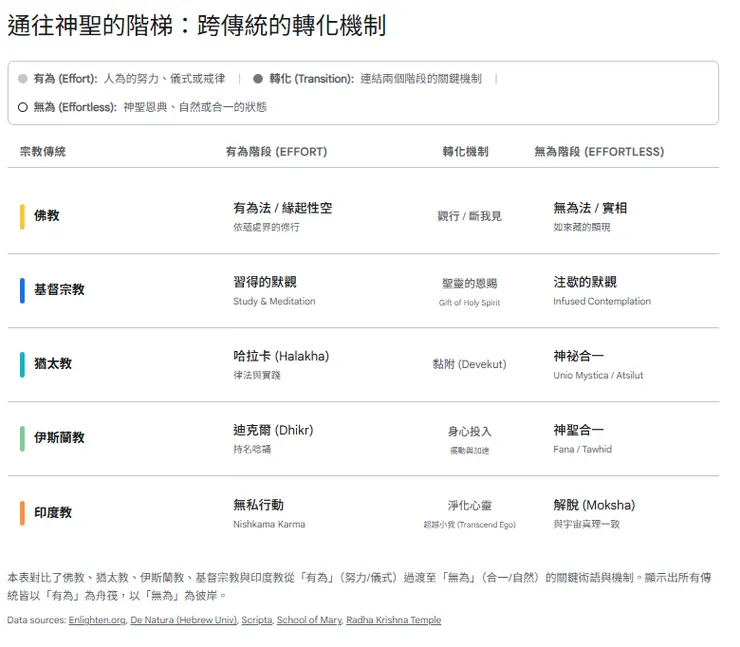
Task: Click the teal color bar beside 猶太教
Action: click(22, 364)
